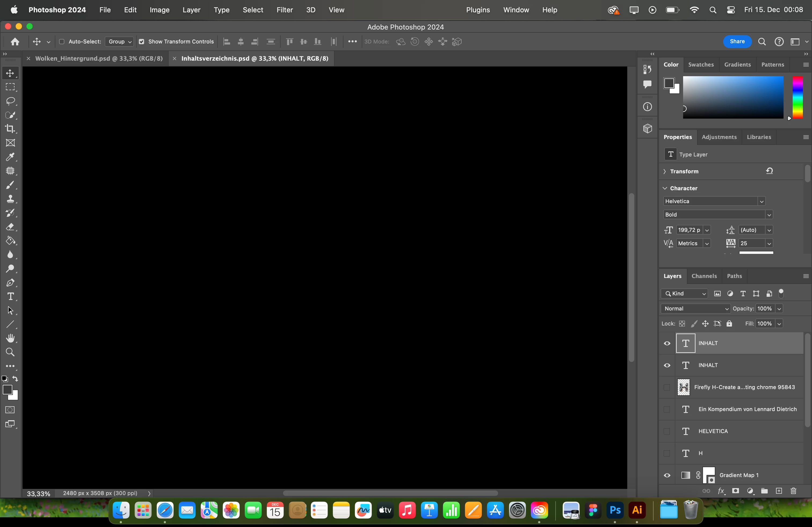Click the Share button
Viewport: 812px width, 527px height.
pos(737,42)
